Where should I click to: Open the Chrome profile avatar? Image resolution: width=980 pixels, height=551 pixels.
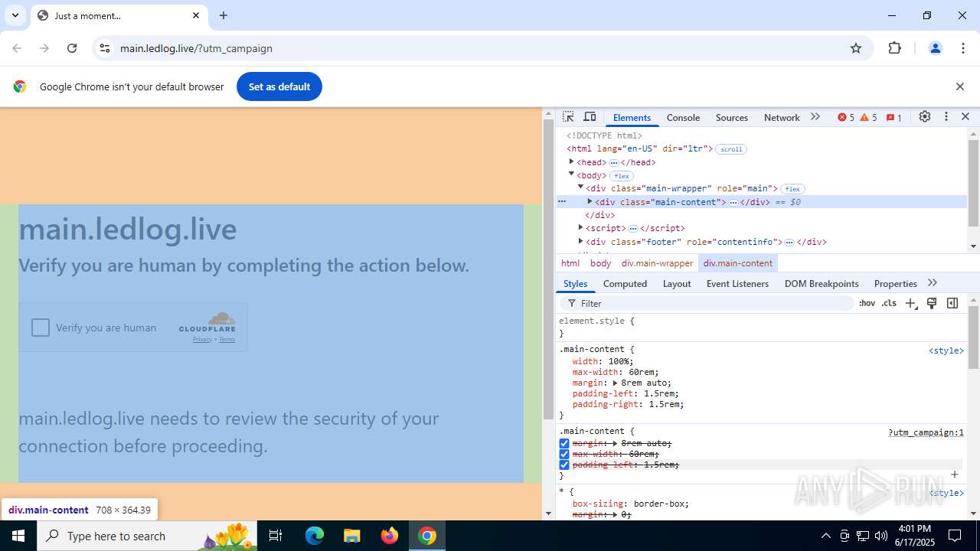(936, 48)
